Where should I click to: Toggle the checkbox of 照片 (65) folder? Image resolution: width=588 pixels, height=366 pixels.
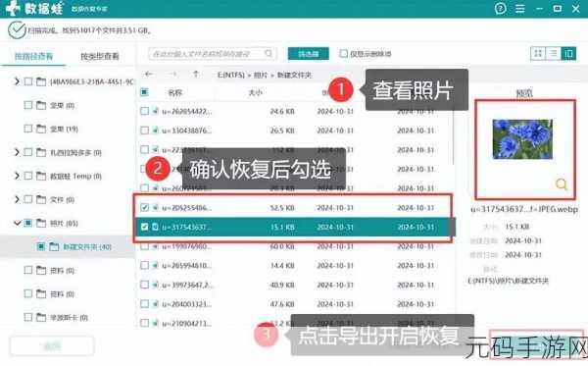pos(28,223)
